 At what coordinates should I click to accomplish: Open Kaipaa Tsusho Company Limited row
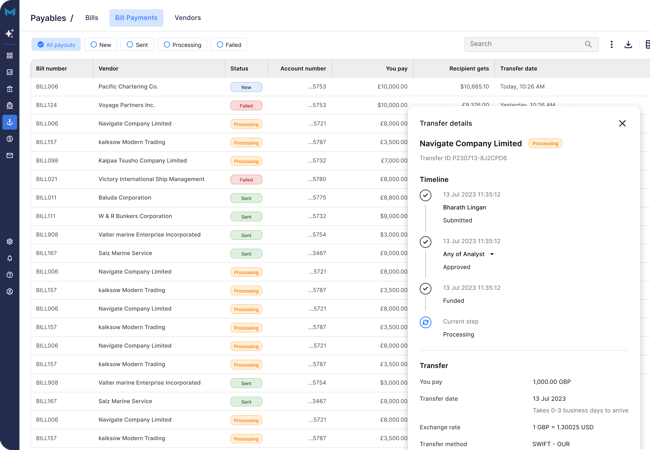pos(219,161)
